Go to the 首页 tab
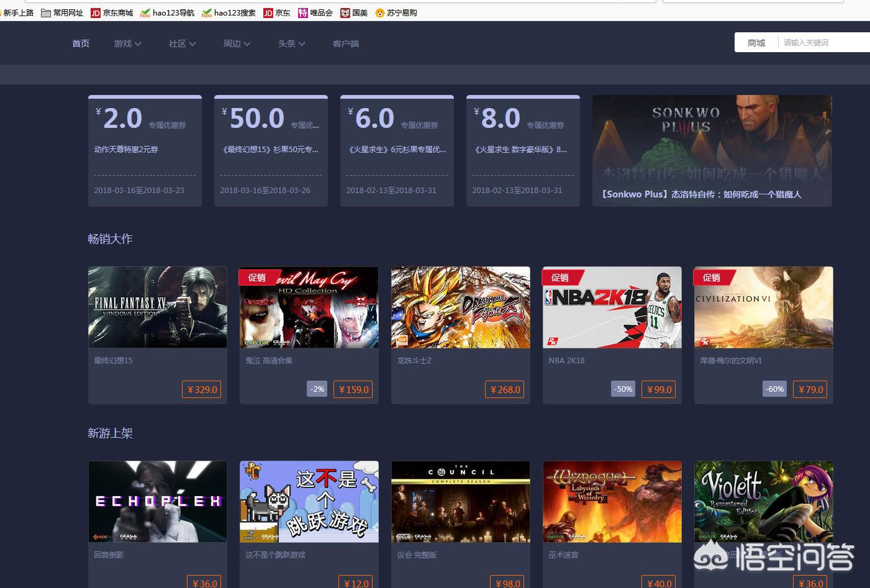Viewport: 870px width, 588px height. 81,43
